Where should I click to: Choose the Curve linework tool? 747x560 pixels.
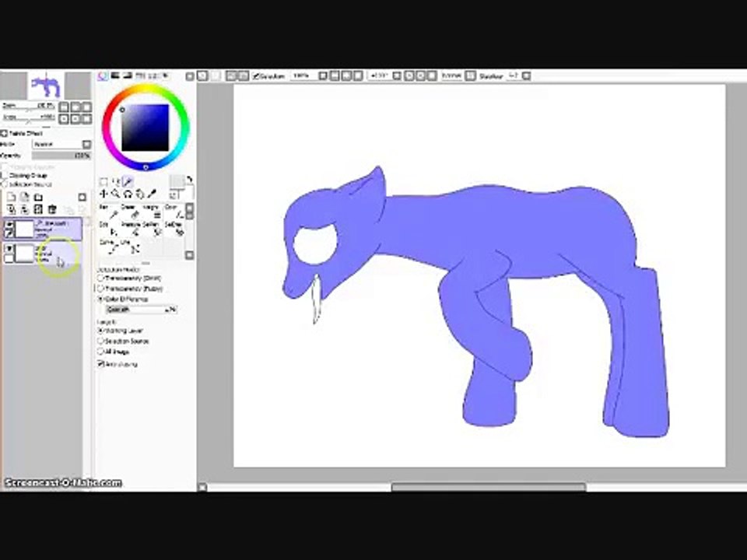pyautogui.click(x=109, y=247)
